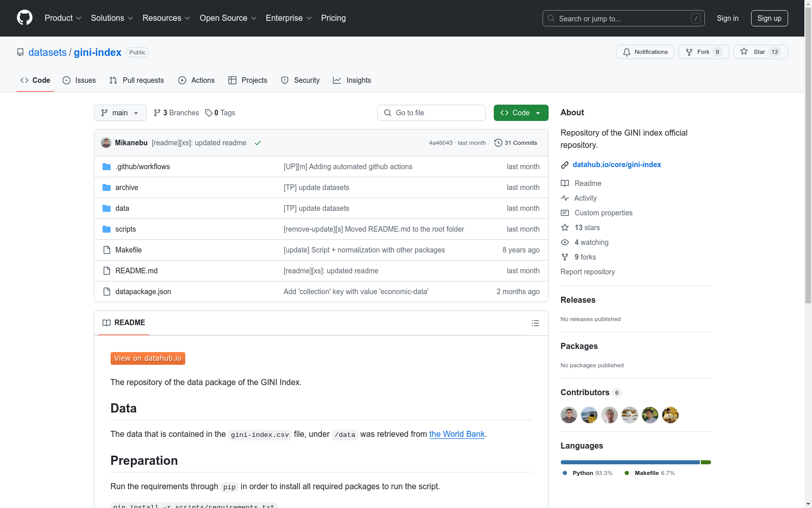Click the file icon for Makefile

click(107, 250)
